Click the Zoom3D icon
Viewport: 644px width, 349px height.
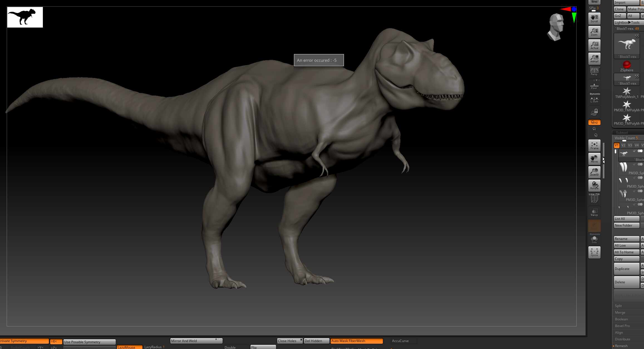[594, 172]
